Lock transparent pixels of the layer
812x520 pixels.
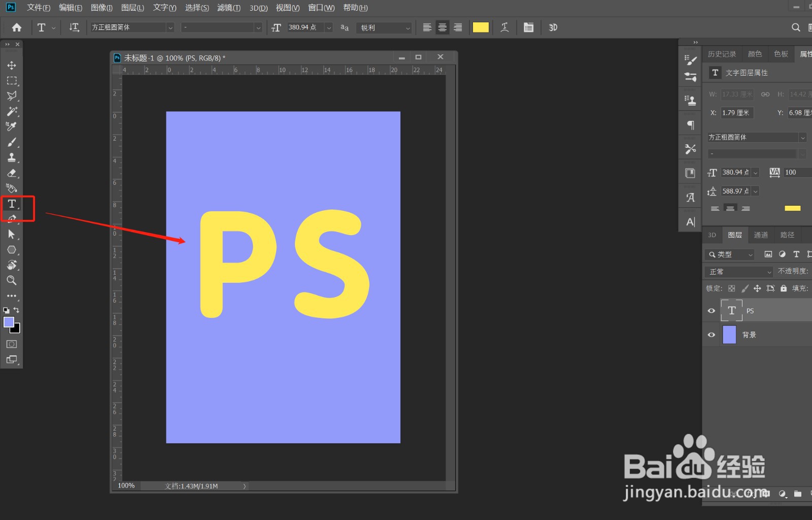[731, 288]
